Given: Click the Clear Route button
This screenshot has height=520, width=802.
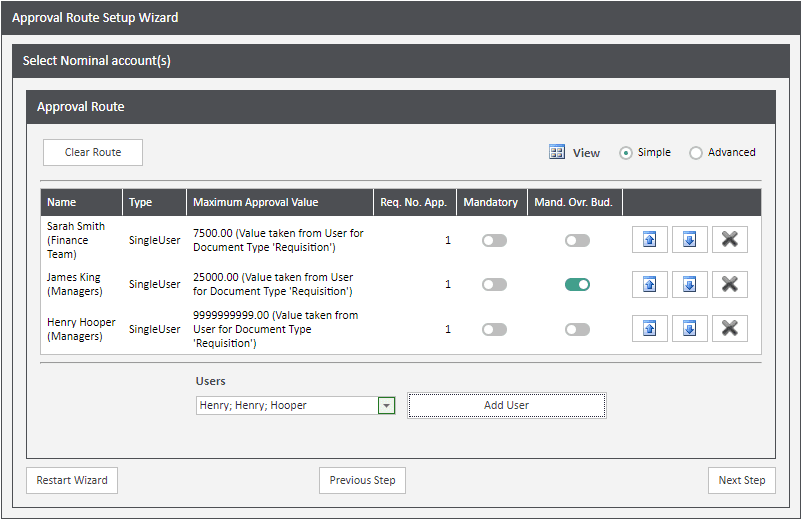Looking at the screenshot, I should (x=93, y=152).
